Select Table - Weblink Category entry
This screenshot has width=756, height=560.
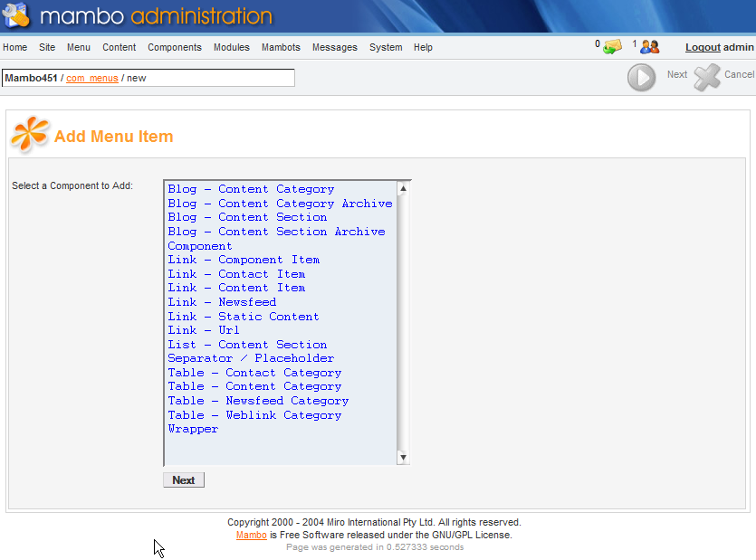click(254, 415)
